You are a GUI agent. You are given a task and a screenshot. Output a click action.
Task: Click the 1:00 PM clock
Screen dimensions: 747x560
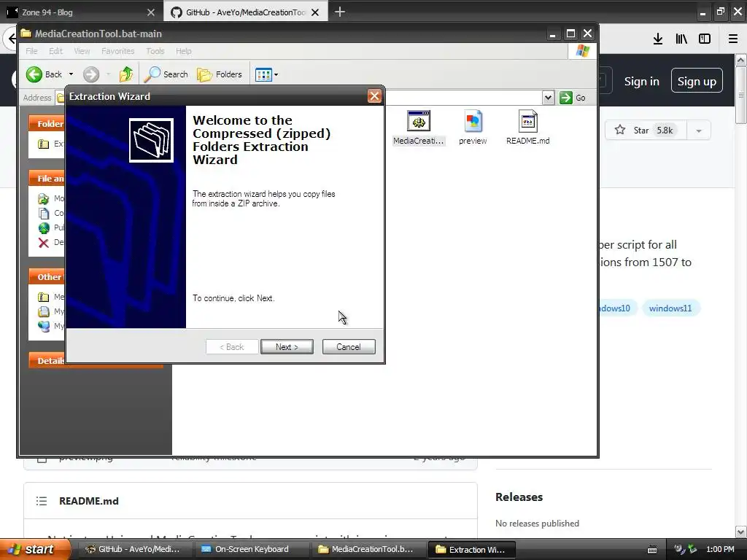tap(720, 550)
